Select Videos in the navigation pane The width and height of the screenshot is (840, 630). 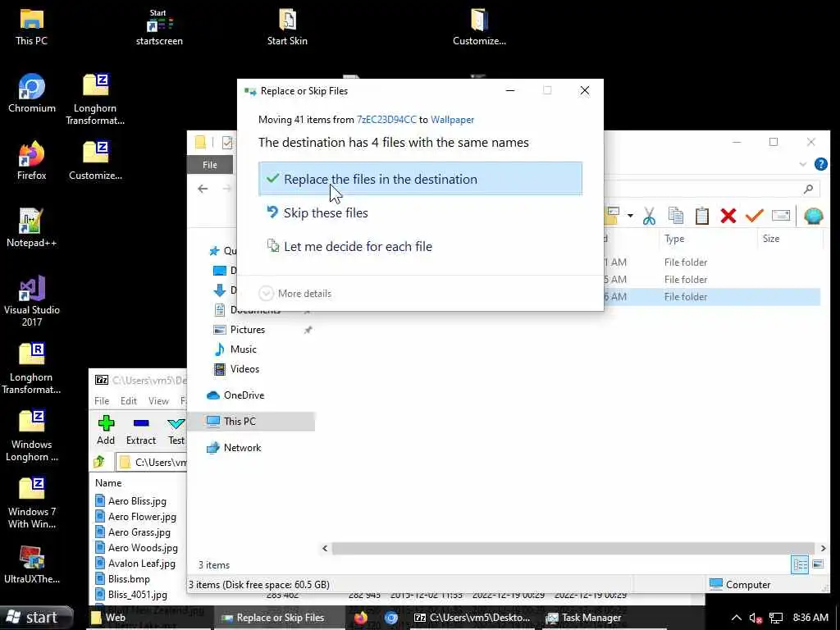(x=244, y=369)
